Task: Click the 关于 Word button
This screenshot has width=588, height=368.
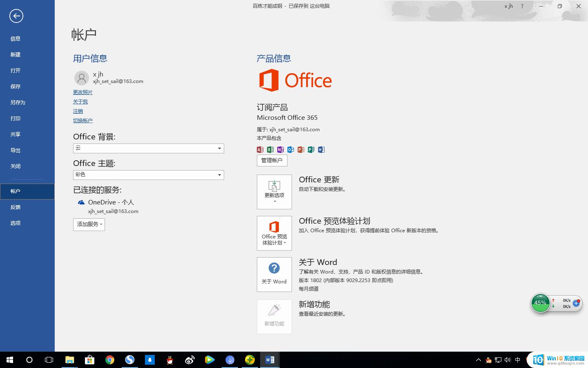Action: 274,275
